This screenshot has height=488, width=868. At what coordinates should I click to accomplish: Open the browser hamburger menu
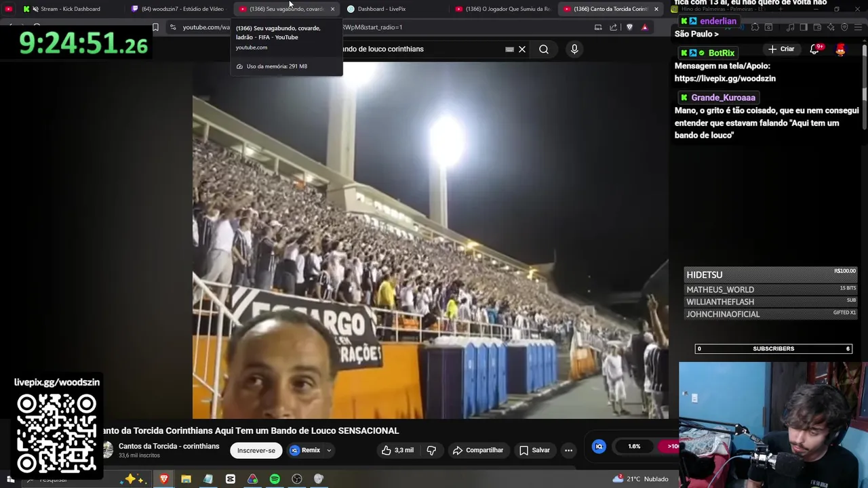tap(858, 27)
